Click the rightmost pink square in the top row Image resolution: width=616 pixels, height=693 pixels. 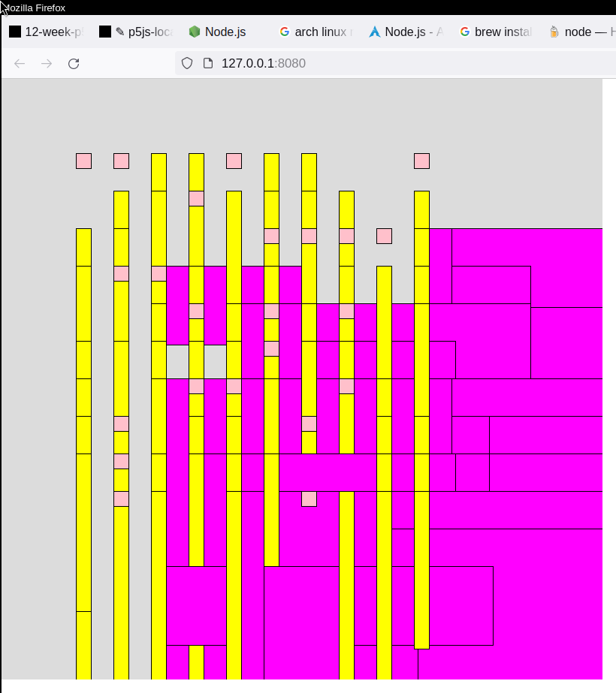pos(421,161)
